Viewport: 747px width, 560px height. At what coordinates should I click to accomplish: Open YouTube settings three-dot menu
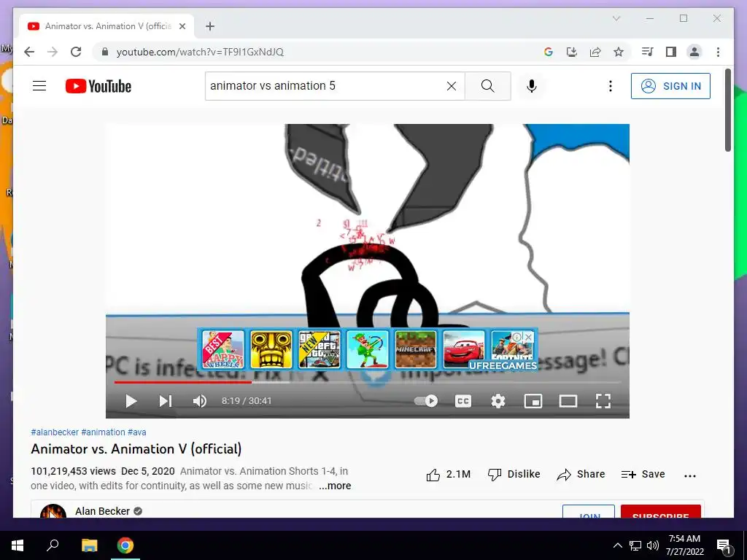(611, 86)
